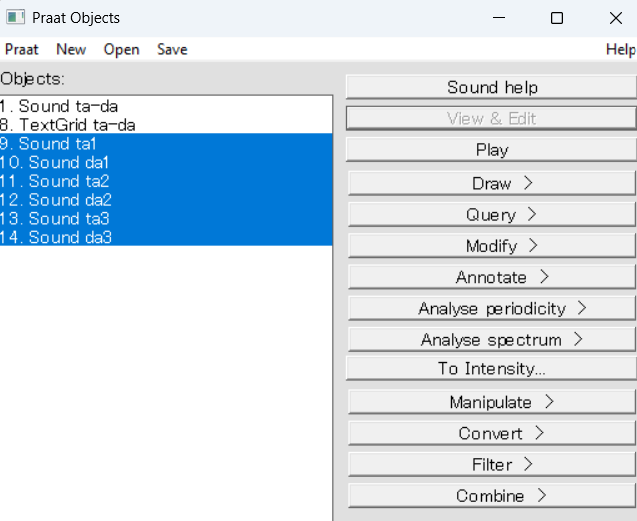Expand Analyse spectrum options
Screen dimensions: 637x521
tap(492, 340)
